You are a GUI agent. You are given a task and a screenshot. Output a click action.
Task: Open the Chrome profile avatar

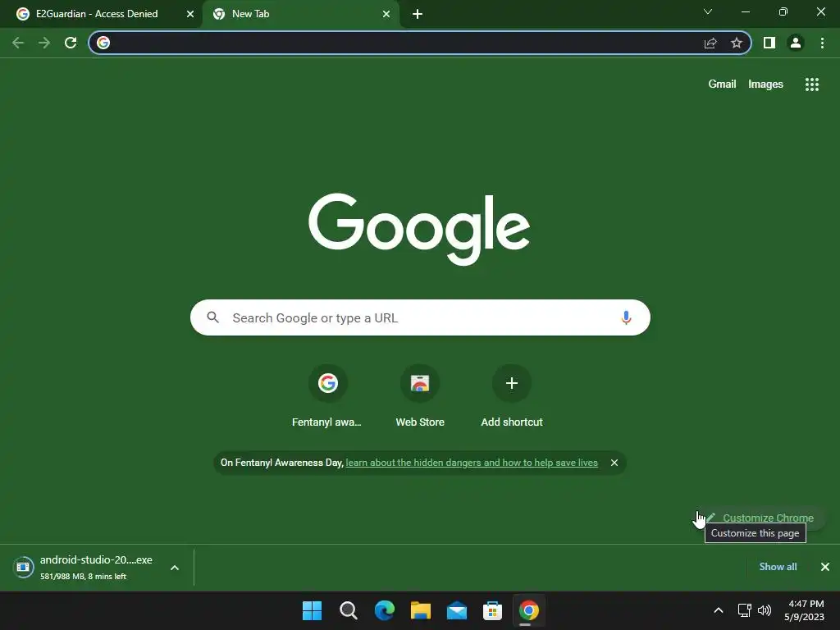pos(796,43)
